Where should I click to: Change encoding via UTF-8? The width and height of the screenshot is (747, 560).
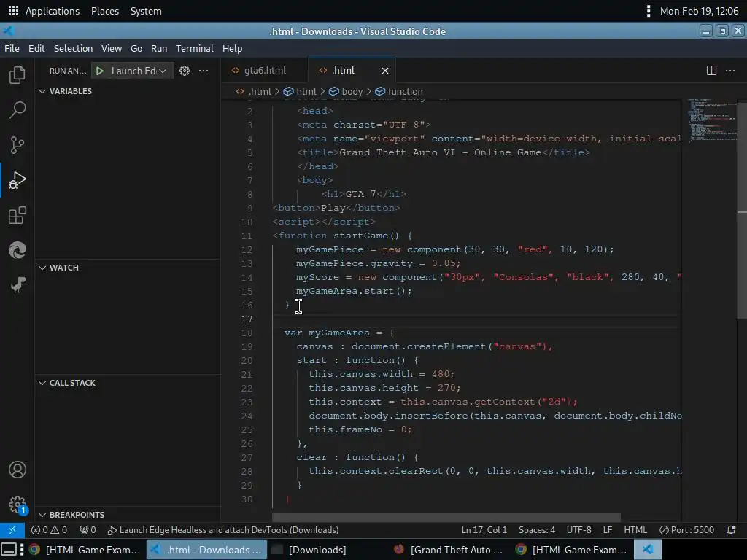[x=578, y=530]
